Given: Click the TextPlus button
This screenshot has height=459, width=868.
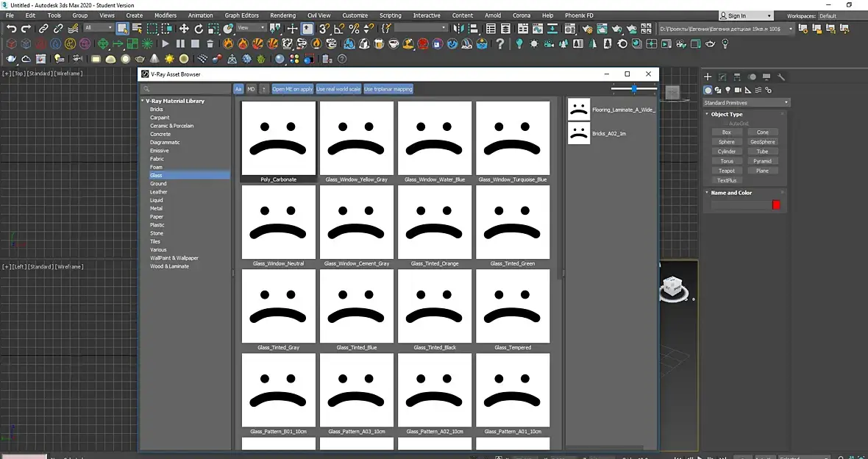Looking at the screenshot, I should click(x=727, y=180).
